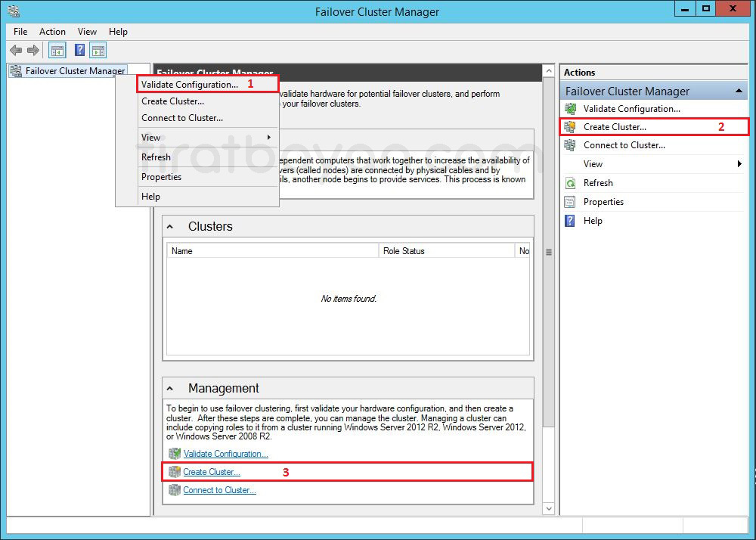Click Create Cluster in the Actions pane
The height and width of the screenshot is (540, 756).
pos(615,127)
